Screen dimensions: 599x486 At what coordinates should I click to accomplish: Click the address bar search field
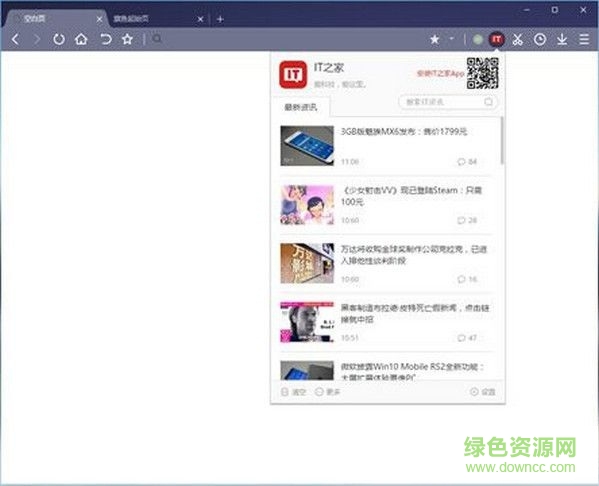point(287,39)
